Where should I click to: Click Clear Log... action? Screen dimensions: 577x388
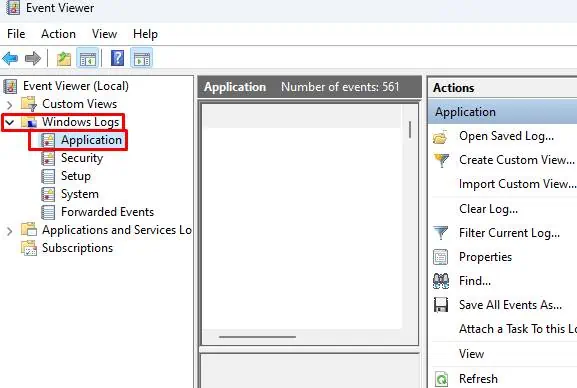[488, 209]
